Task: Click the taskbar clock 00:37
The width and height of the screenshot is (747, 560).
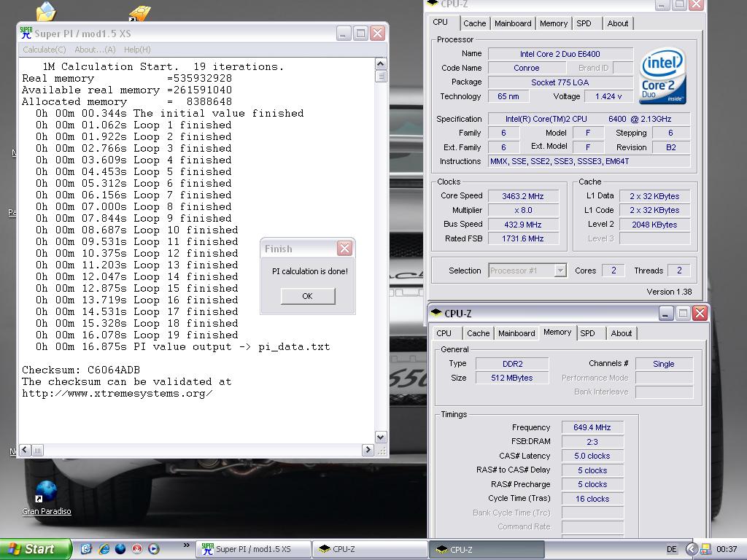Action: click(727, 549)
